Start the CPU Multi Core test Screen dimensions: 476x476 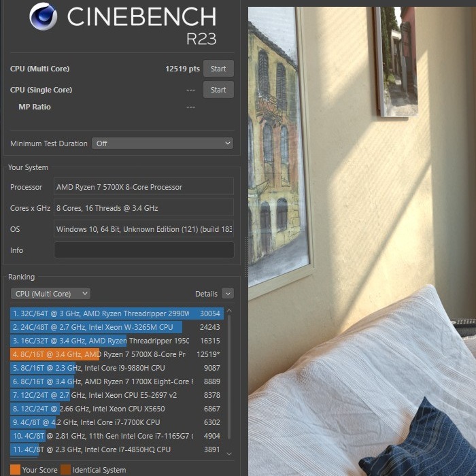(x=218, y=69)
